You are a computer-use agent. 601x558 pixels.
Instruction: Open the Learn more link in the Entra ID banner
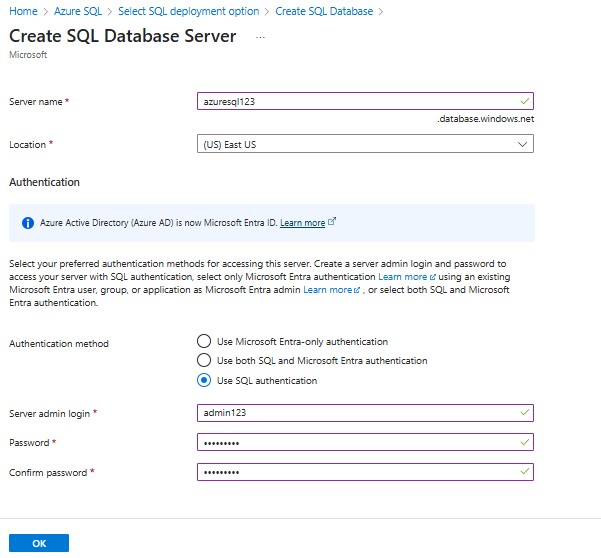302,223
